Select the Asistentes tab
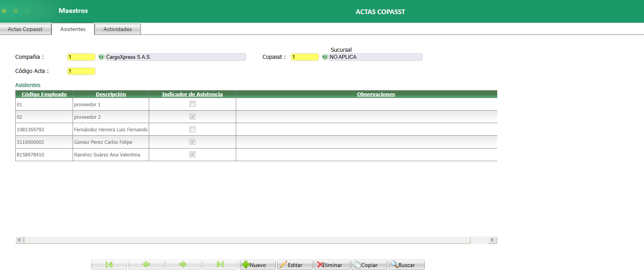The image size is (644, 278). pyautogui.click(x=73, y=29)
